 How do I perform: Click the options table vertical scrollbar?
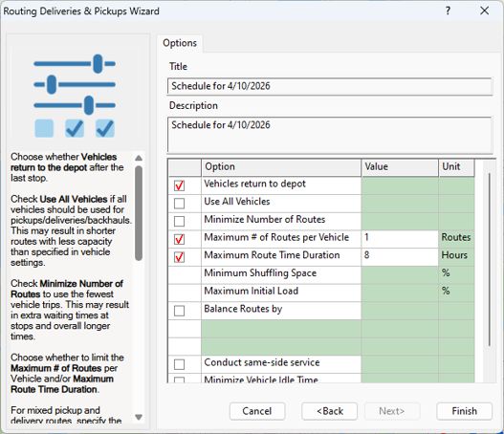[490, 260]
